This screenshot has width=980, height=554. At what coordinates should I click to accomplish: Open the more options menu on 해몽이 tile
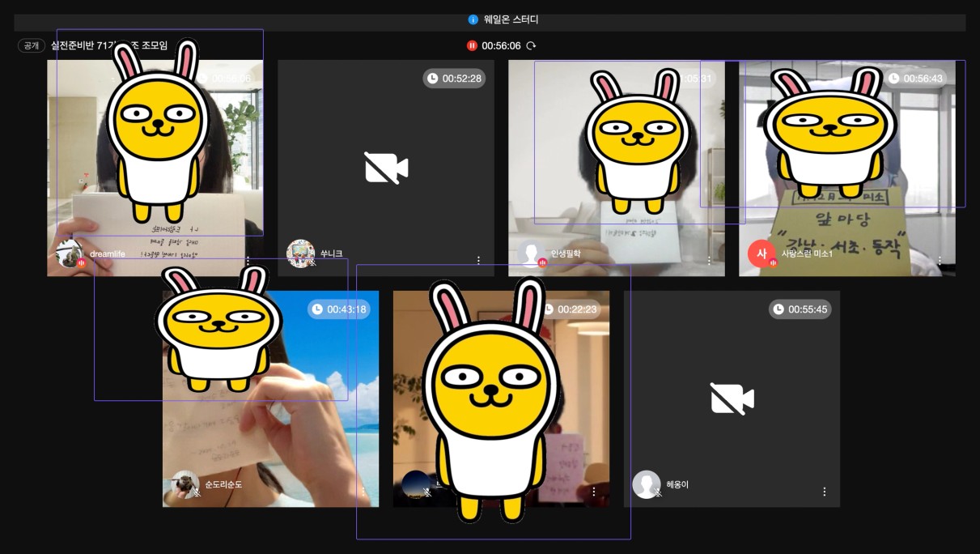pos(825,492)
